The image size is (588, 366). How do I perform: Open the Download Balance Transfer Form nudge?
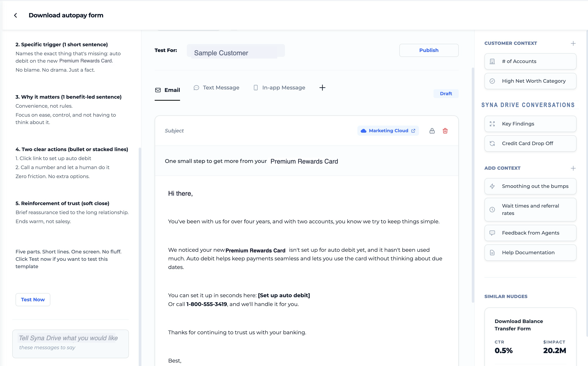(530, 337)
